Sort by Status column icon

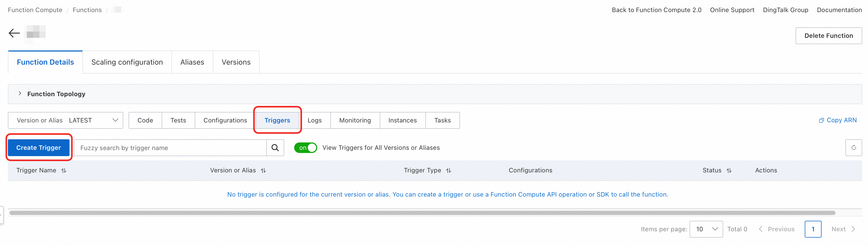click(729, 171)
